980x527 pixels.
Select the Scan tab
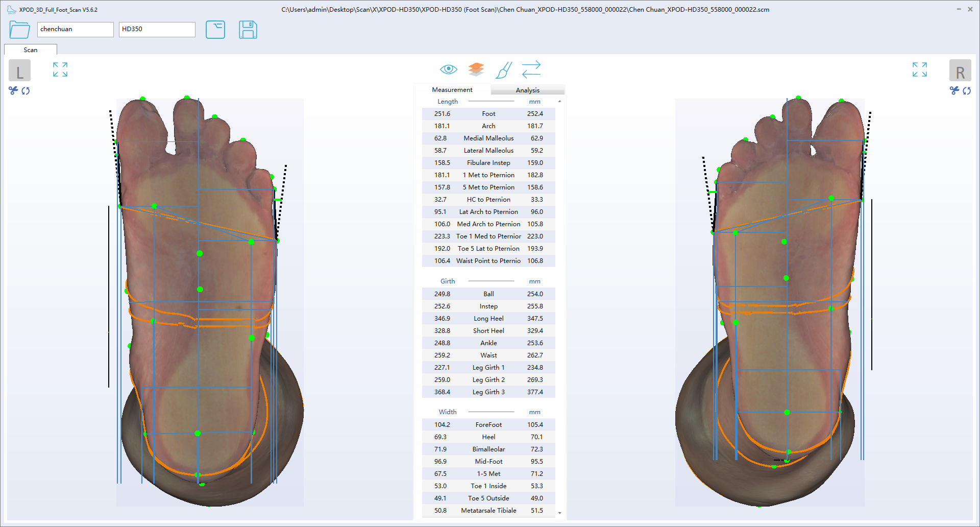click(31, 50)
